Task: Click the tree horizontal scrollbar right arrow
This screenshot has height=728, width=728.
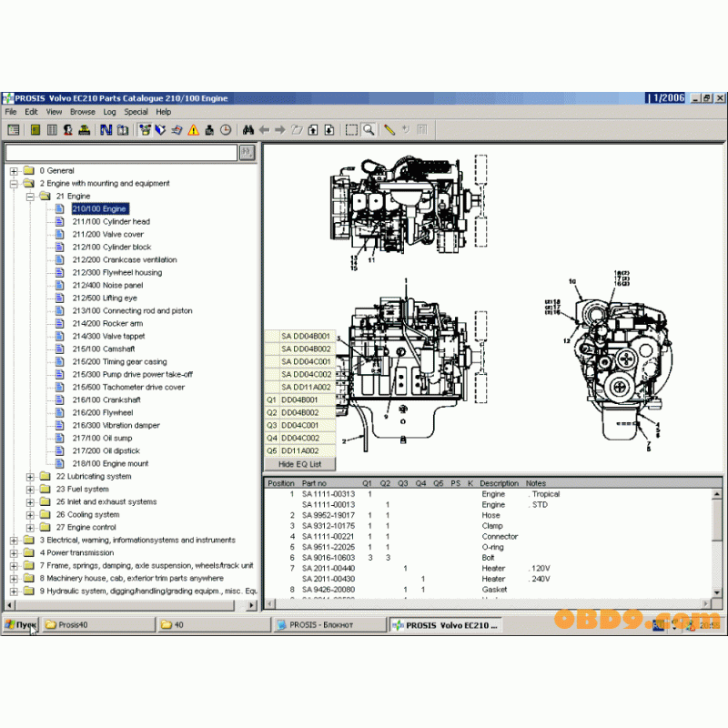Action: pos(252,605)
